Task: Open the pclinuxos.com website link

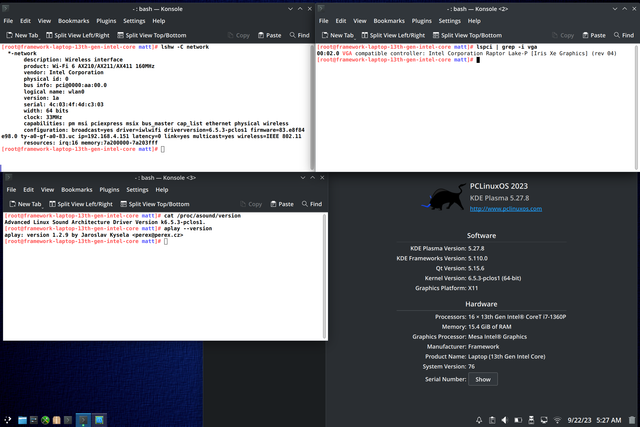Action: click(x=506, y=209)
